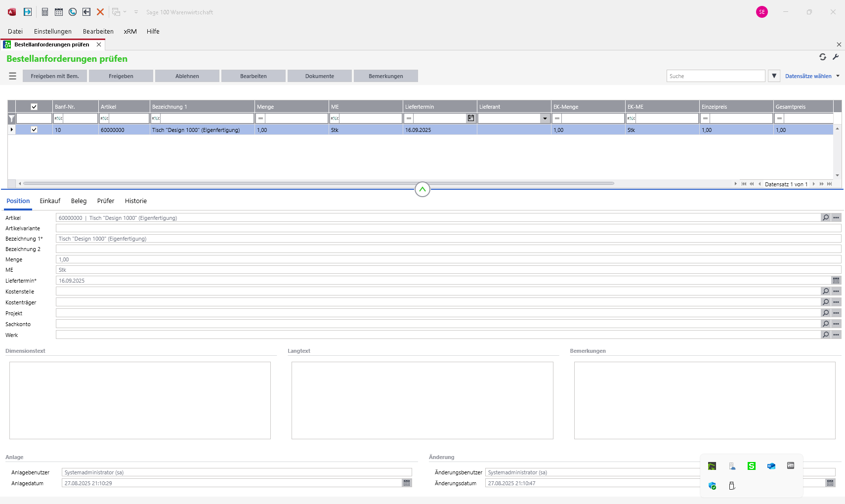845x504 pixels.
Task: Open the Lieferant filter dropdown
Action: point(545,119)
